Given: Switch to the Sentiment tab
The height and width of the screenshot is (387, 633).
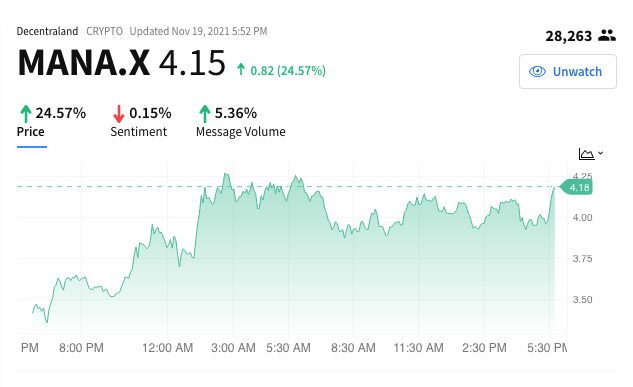Looking at the screenshot, I should click(x=138, y=132).
